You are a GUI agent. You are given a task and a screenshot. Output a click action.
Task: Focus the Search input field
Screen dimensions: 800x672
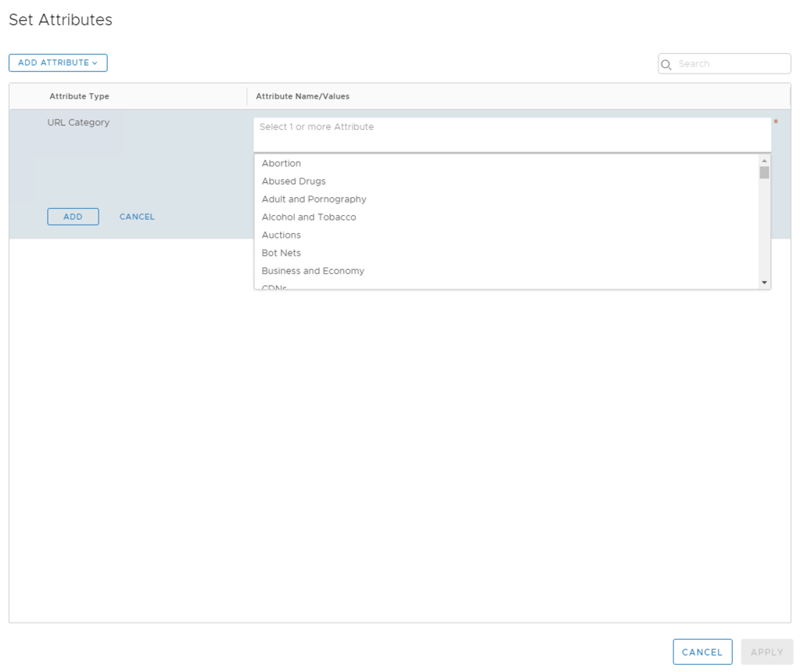tap(730, 64)
